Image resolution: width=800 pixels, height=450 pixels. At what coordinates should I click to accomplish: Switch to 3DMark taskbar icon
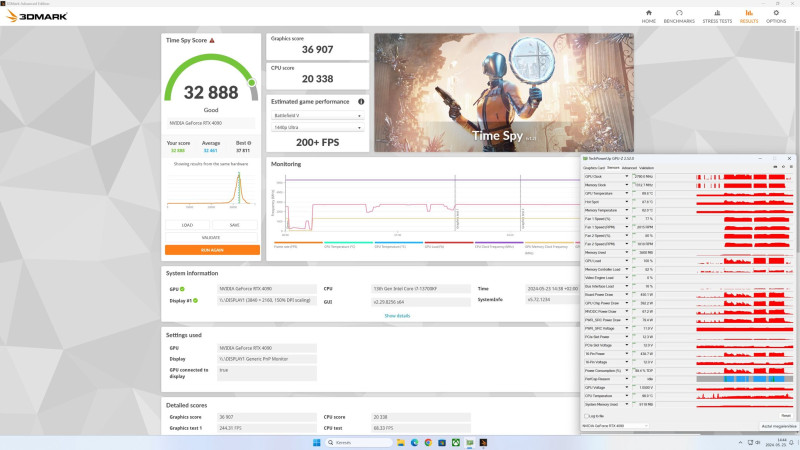coord(483,442)
